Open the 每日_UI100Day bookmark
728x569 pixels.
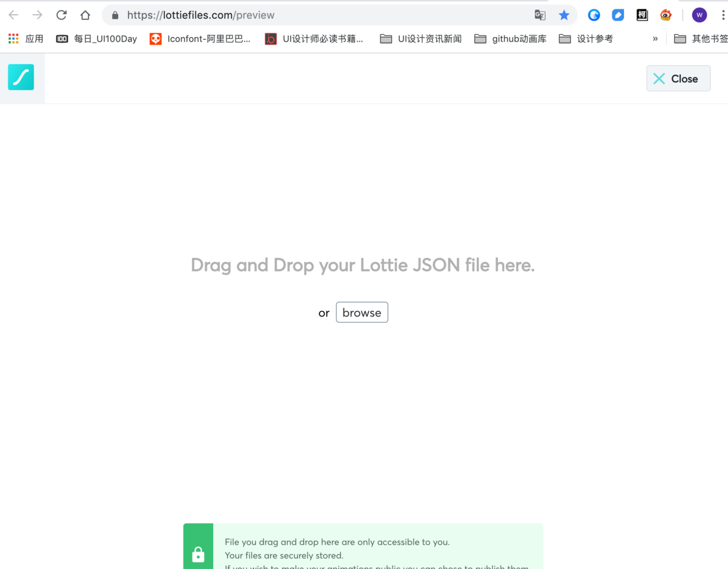coord(96,39)
